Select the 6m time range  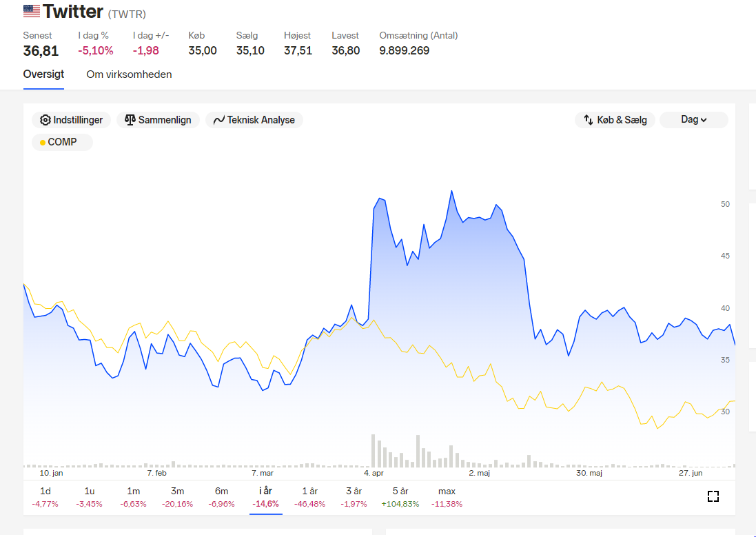click(222, 498)
